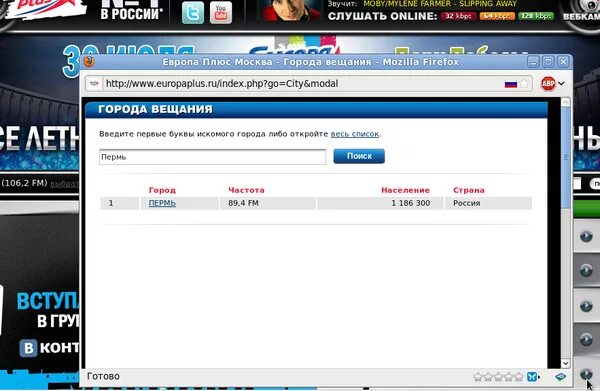Open the ПЕРМЬ city link
The height and width of the screenshot is (391, 600).
pyautogui.click(x=162, y=203)
